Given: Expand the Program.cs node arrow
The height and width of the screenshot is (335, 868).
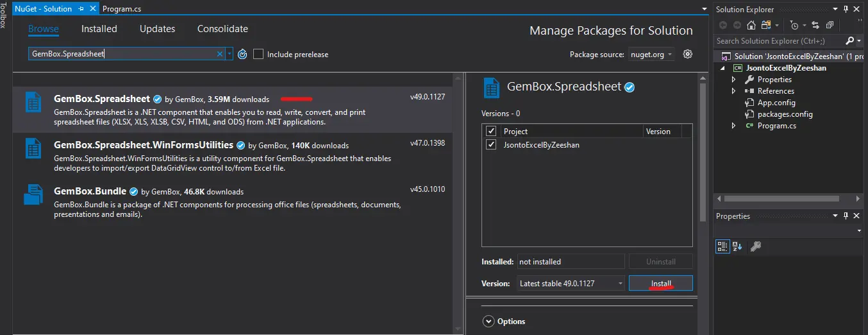Looking at the screenshot, I should (735, 126).
